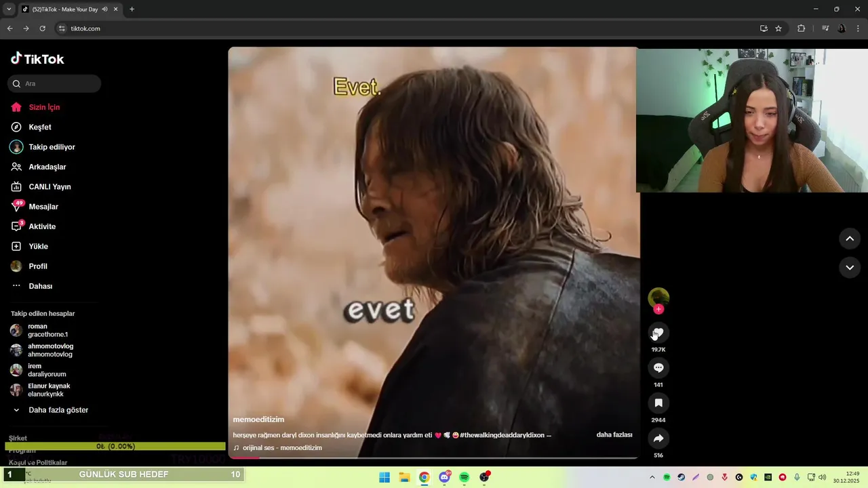Expand caption with daha fazlası
This screenshot has height=488, width=868.
614,434
